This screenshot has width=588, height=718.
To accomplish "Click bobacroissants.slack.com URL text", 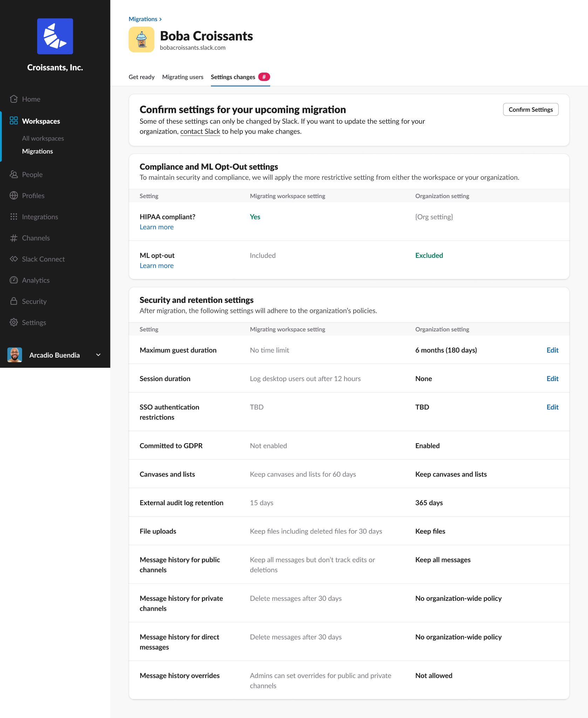I will (x=193, y=48).
